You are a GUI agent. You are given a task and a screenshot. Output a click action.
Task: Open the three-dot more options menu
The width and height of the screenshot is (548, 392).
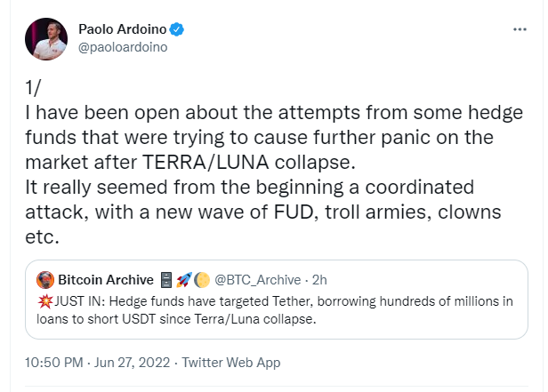point(520,29)
